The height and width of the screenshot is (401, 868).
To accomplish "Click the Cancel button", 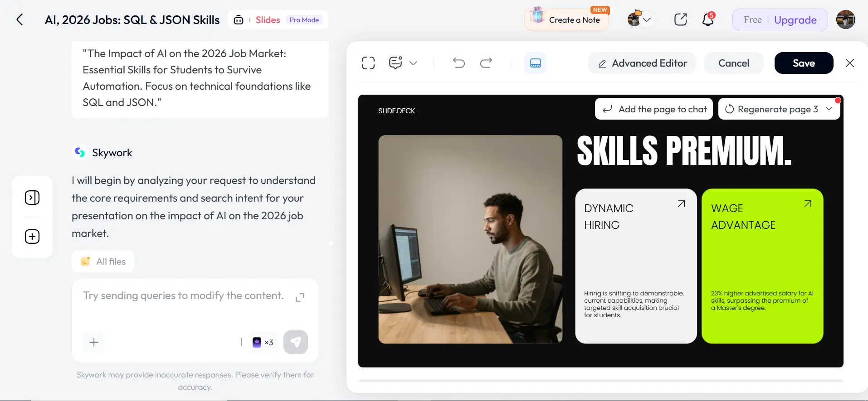I will click(x=734, y=63).
